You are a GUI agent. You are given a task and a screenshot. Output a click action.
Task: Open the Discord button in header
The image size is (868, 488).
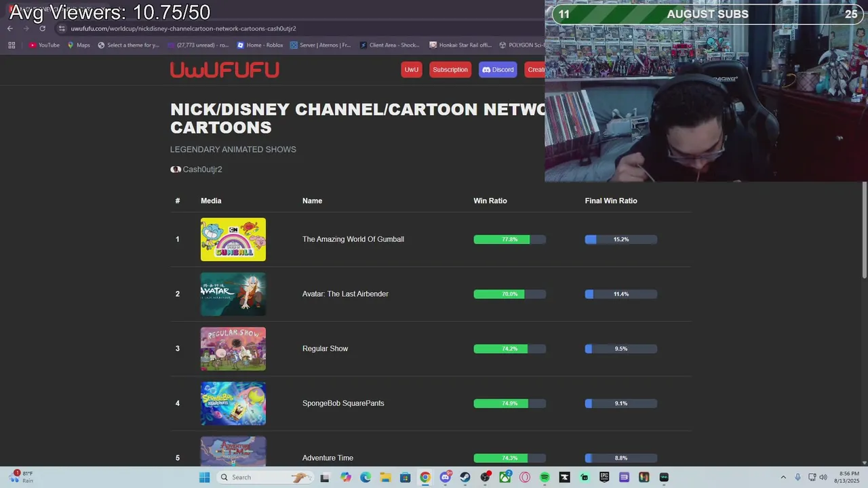498,70
